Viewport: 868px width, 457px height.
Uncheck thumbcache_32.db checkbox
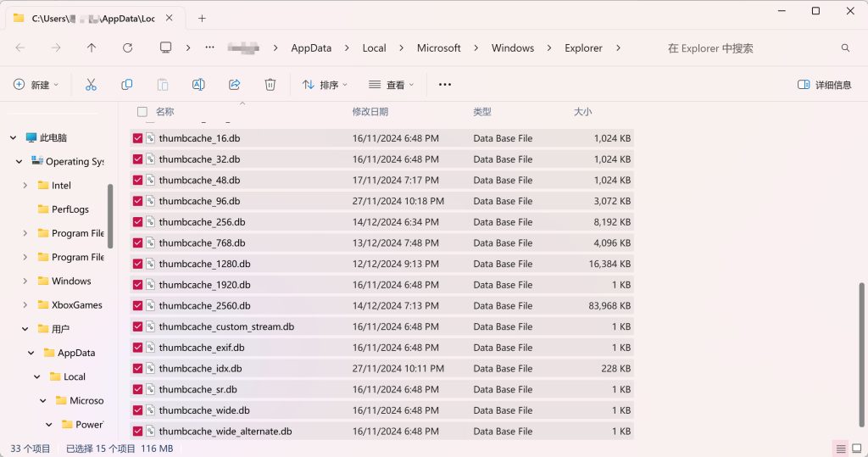[138, 159]
